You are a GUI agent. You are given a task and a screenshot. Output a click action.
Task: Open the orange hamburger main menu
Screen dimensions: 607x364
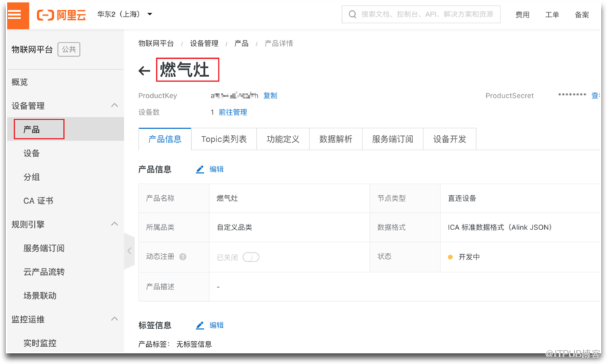point(18,15)
